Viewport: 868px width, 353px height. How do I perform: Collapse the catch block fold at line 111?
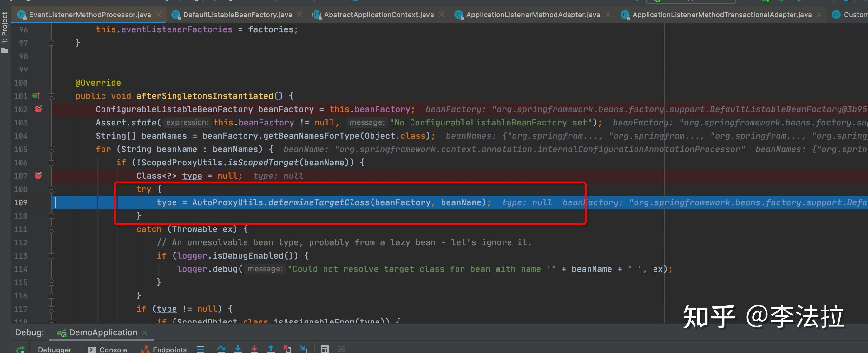coord(51,229)
